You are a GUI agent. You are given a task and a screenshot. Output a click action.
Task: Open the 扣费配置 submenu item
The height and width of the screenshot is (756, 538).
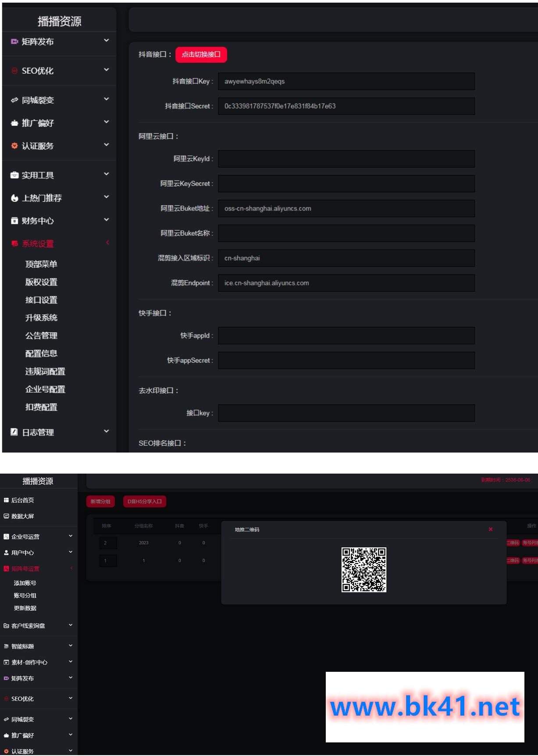[41, 407]
